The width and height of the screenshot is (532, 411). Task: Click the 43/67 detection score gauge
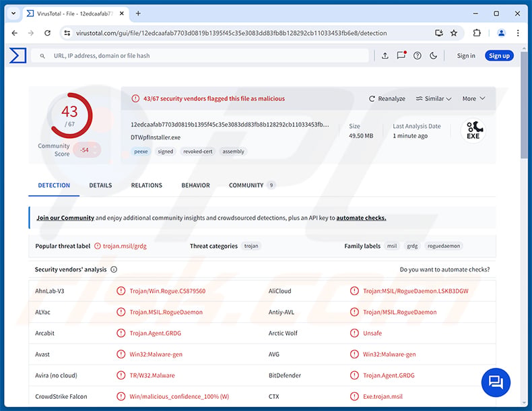(x=69, y=115)
